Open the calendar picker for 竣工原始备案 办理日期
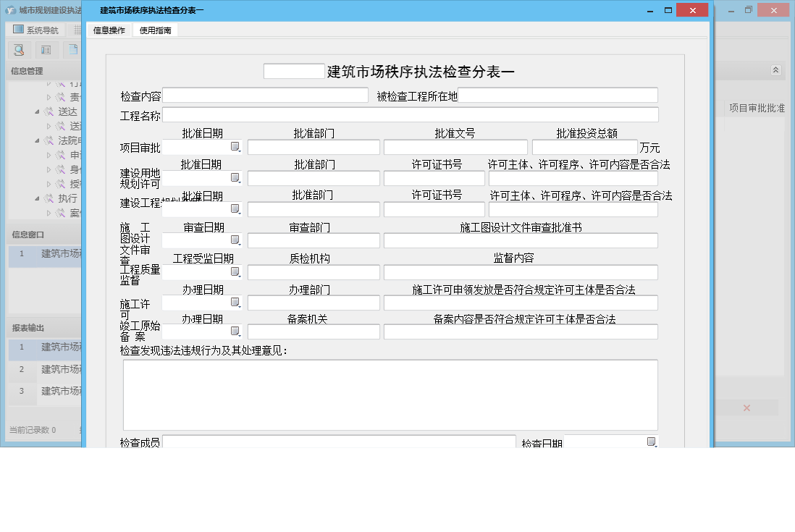 click(236, 331)
